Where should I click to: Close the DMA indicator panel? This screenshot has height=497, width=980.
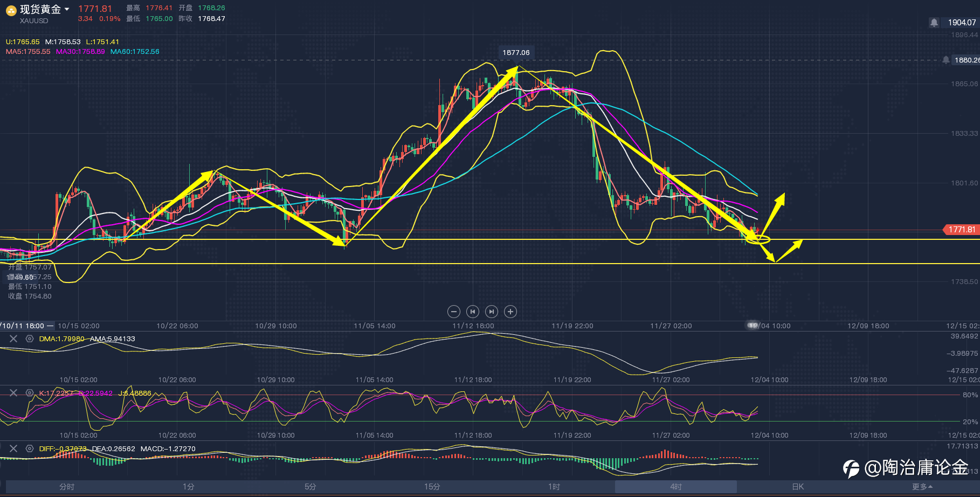13,339
